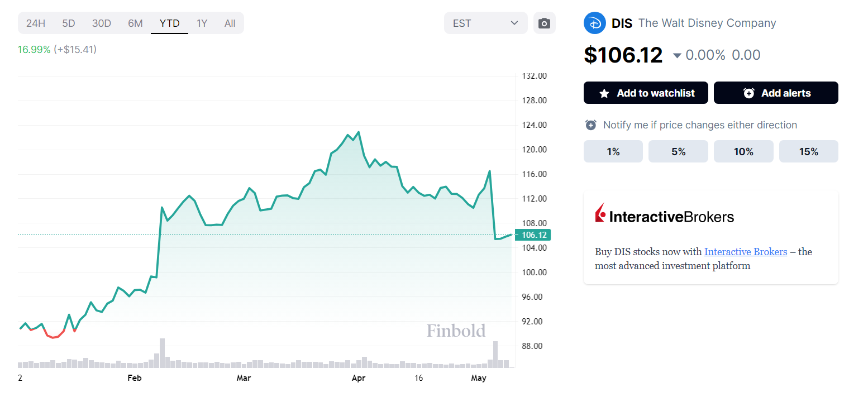Open the EST timezone dropdown
Screen dimensions: 868x397
(x=485, y=23)
